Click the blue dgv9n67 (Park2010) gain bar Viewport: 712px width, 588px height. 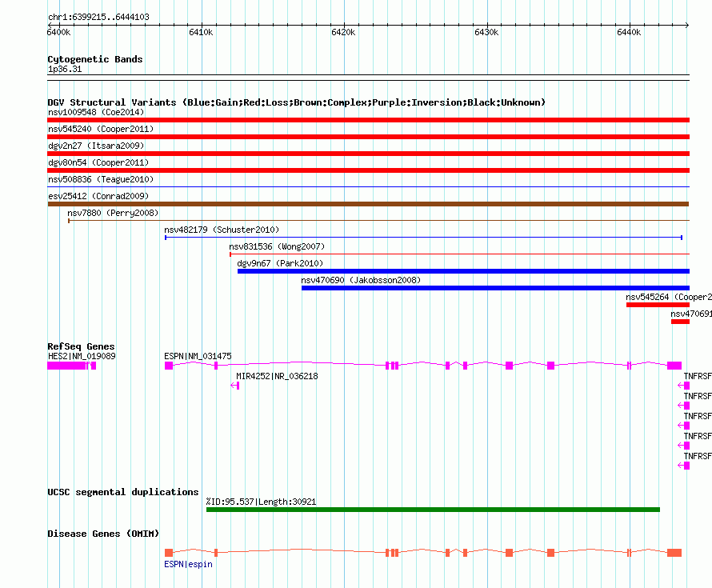pos(464,271)
